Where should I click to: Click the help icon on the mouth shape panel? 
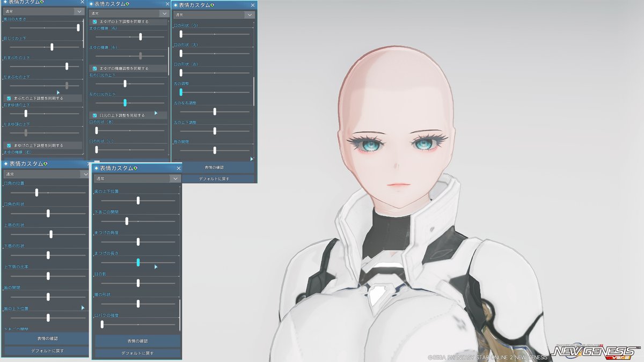[x=211, y=5]
